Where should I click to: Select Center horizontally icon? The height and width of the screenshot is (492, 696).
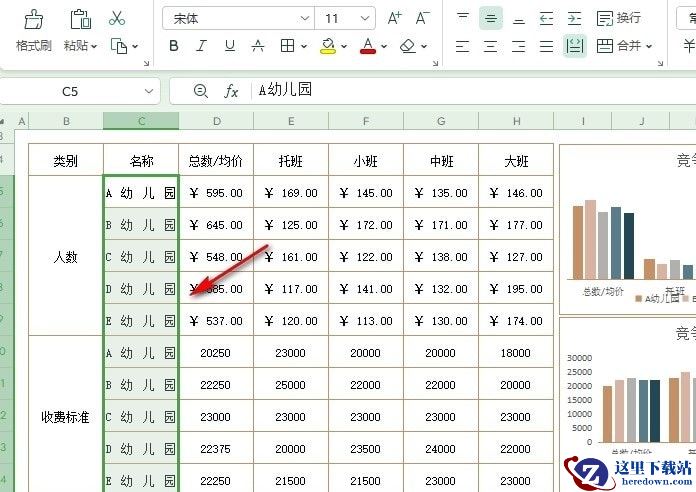pos(490,46)
